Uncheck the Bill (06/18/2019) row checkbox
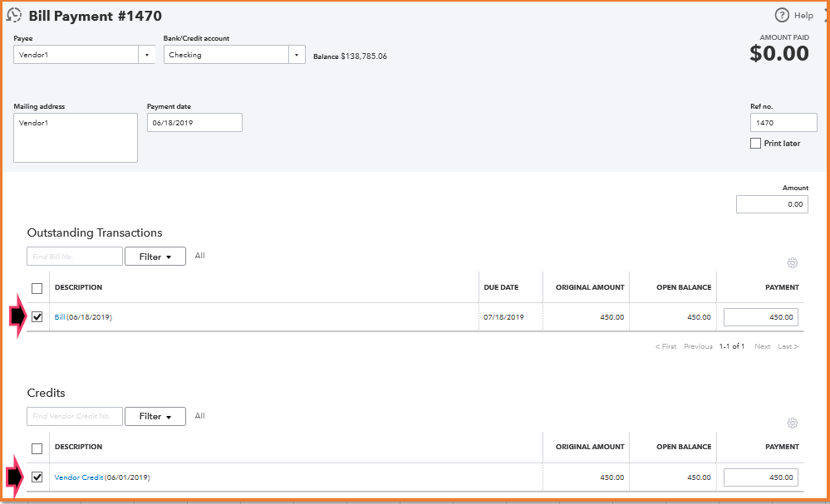 (x=37, y=317)
